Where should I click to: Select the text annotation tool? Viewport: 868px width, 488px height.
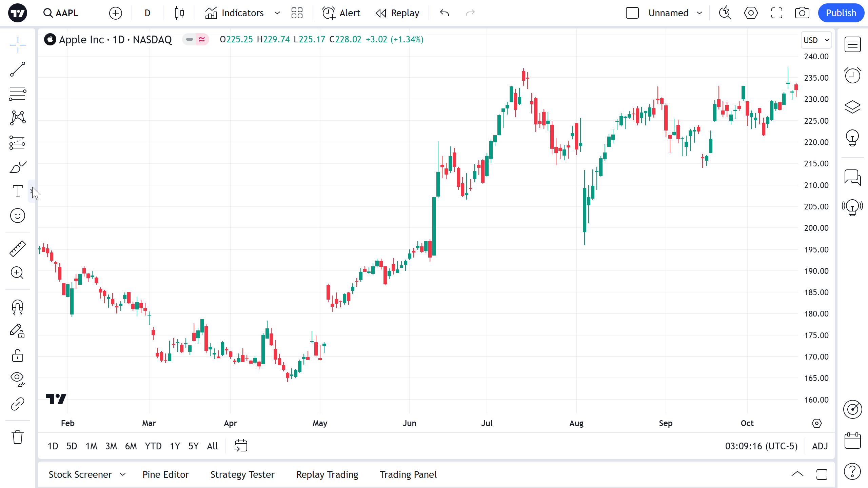click(17, 191)
